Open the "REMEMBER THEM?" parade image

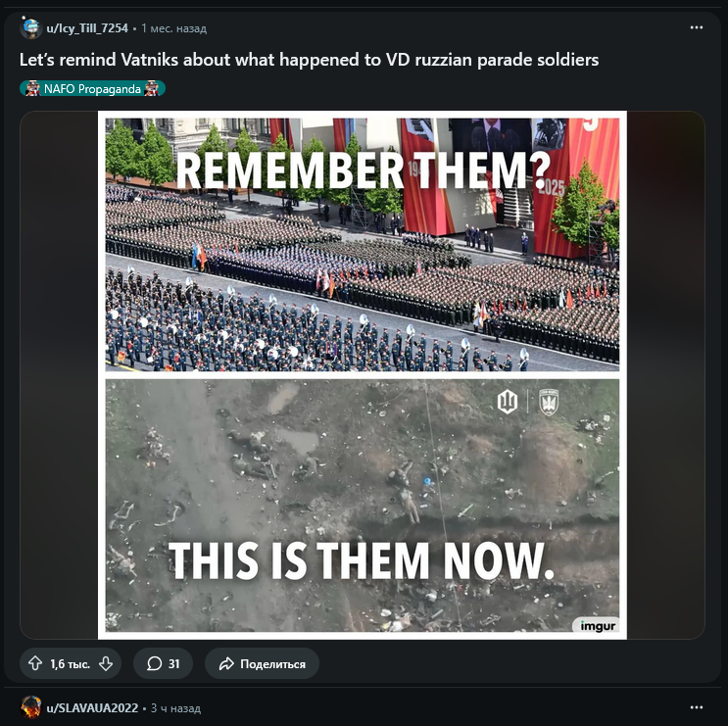point(362,245)
